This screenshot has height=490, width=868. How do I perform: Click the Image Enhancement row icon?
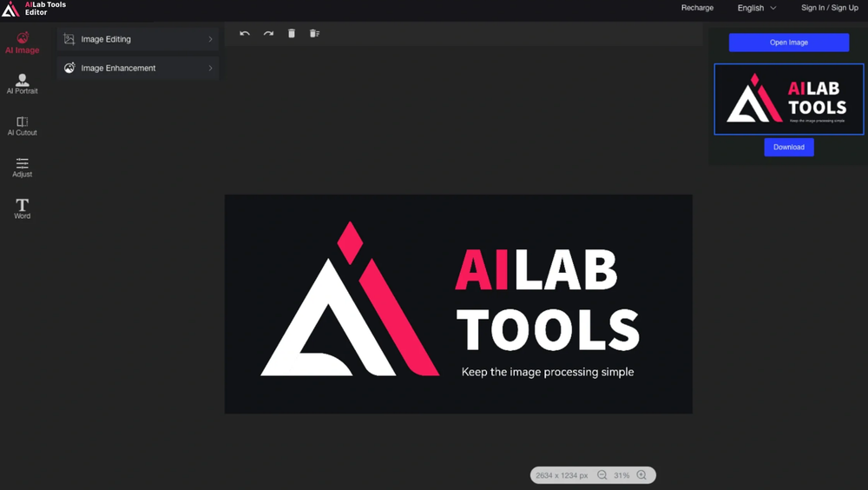coord(69,68)
